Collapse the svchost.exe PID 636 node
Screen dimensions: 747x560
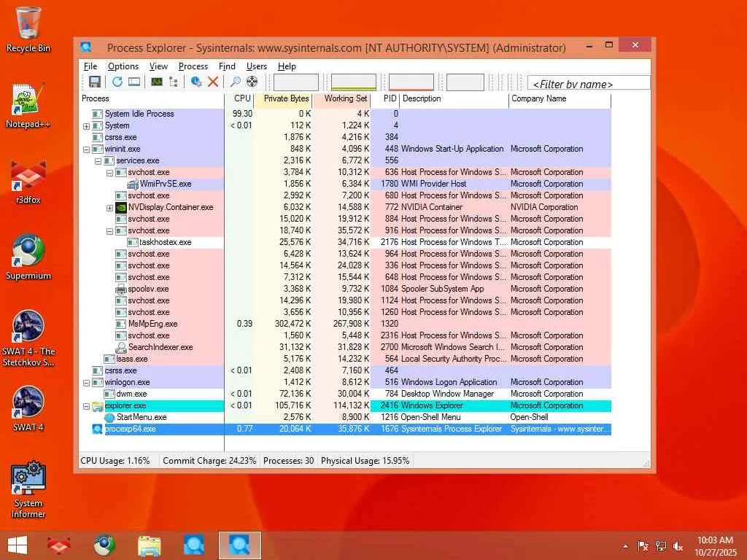[109, 173]
